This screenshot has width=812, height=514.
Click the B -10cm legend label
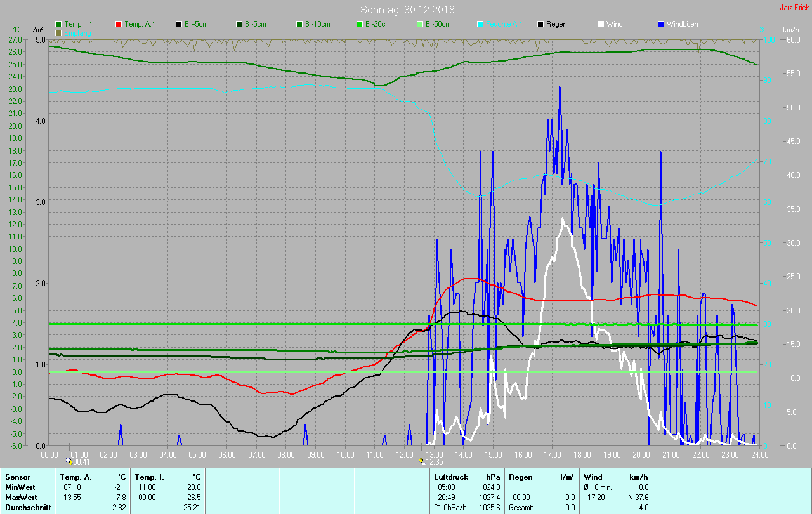point(317,24)
